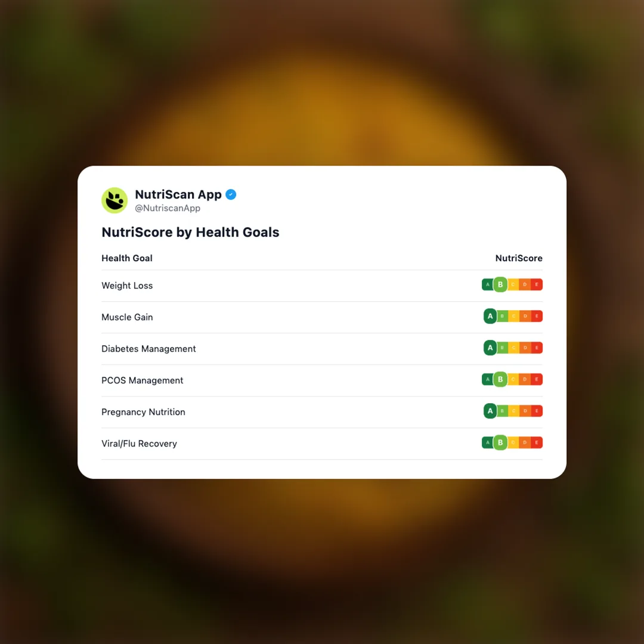Select the Viral/Flu Recovery row label
This screenshot has width=644, height=644.
139,444
